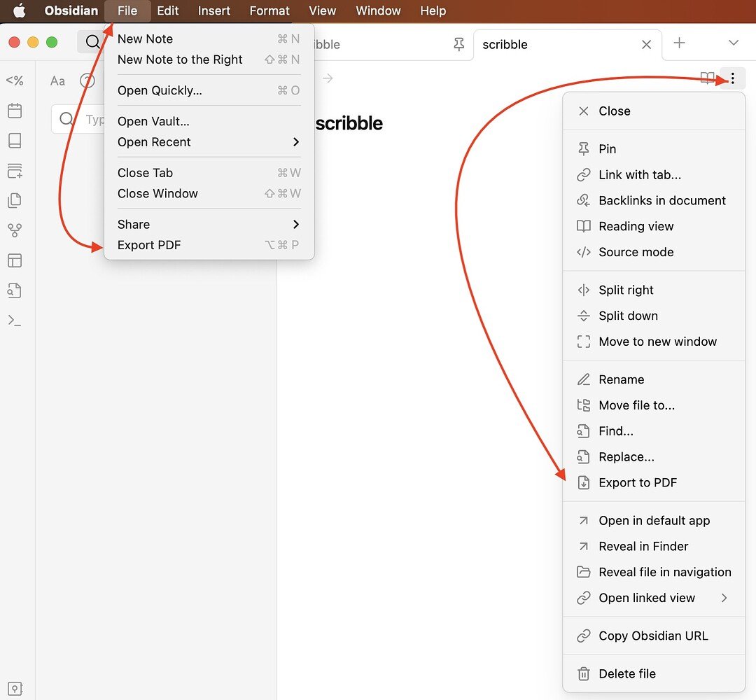756x700 pixels.
Task: Choose Export to PDF in context menu
Action: tap(637, 482)
